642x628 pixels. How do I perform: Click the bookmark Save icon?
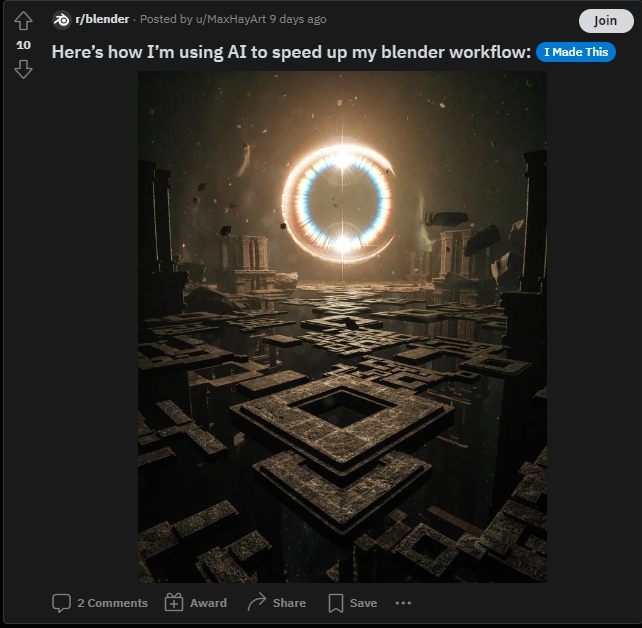[336, 603]
